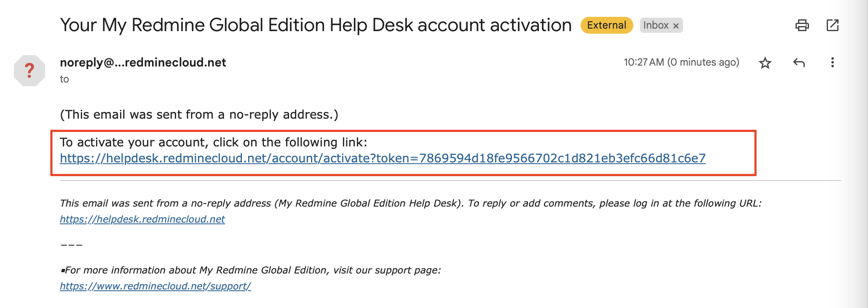Image resolution: width=868 pixels, height=308 pixels.
Task: Visit the redminecloud.net support page link
Action: point(155,286)
